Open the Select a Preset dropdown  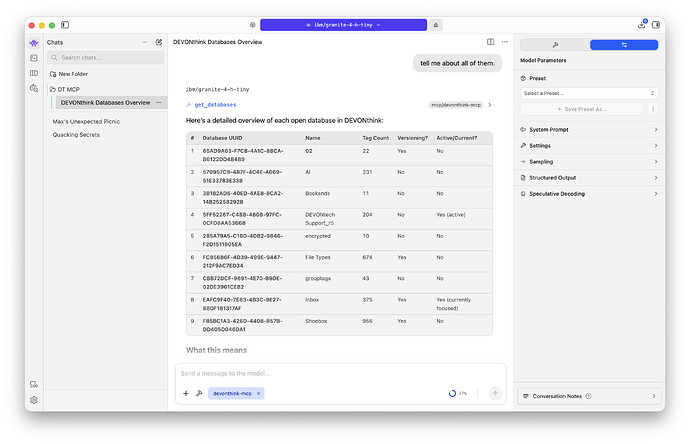[589, 93]
